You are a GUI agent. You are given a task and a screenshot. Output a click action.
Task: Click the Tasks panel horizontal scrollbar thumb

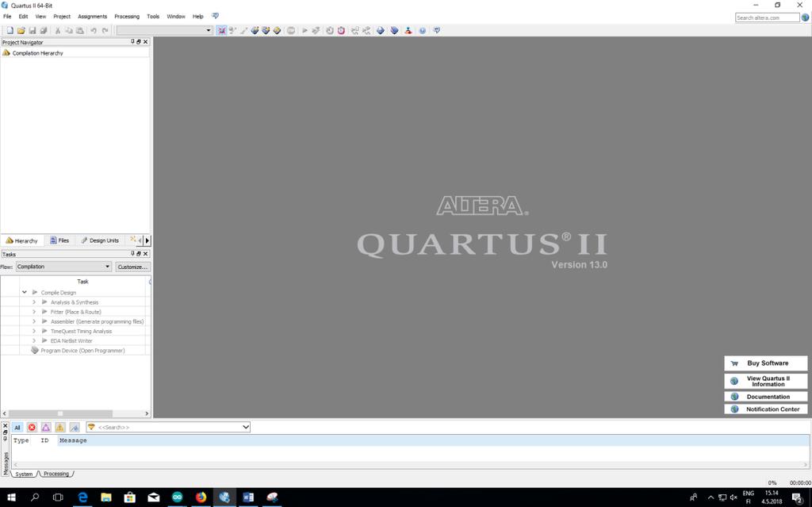coord(60,413)
